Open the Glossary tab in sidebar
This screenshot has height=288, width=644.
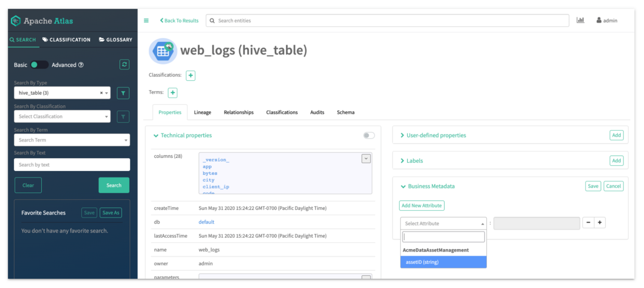(115, 40)
